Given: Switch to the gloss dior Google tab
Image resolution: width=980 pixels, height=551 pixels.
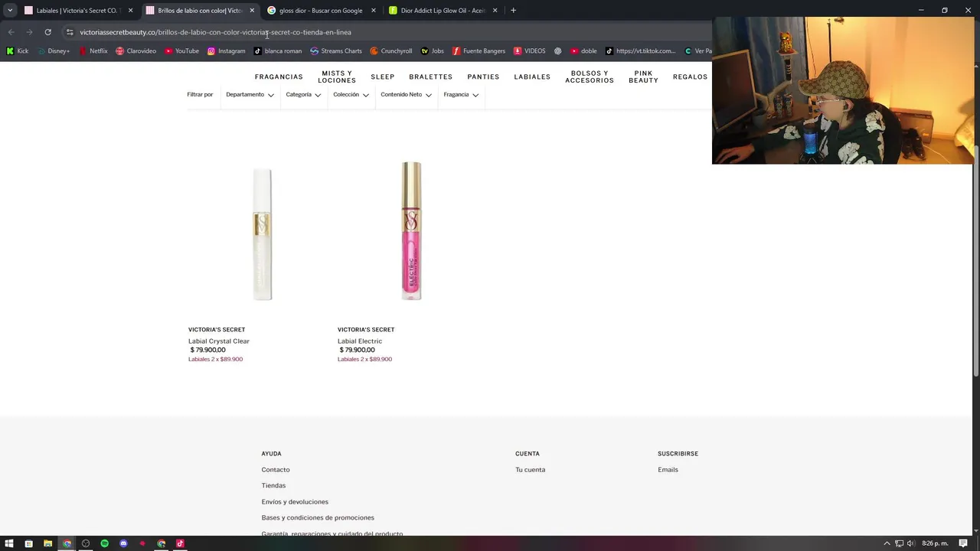Looking at the screenshot, I should click(320, 11).
